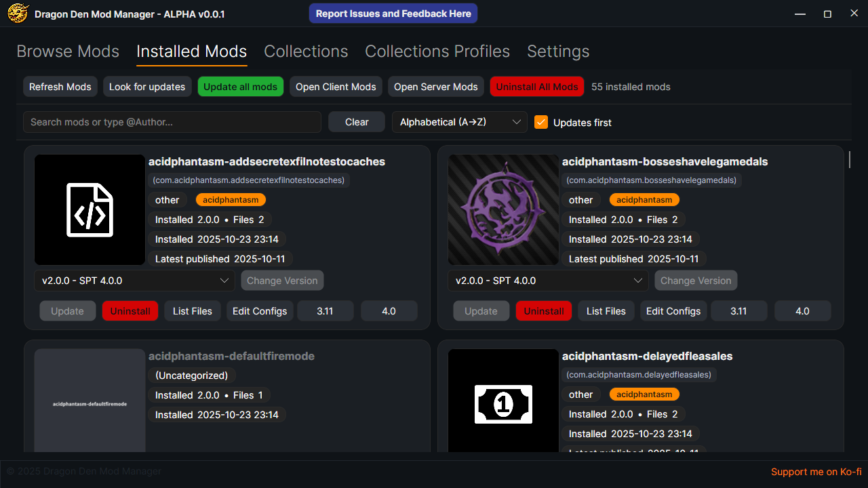Click the acidphantasm-bosseshavelegamedals title
Viewport: 868px width, 488px height.
coord(665,162)
